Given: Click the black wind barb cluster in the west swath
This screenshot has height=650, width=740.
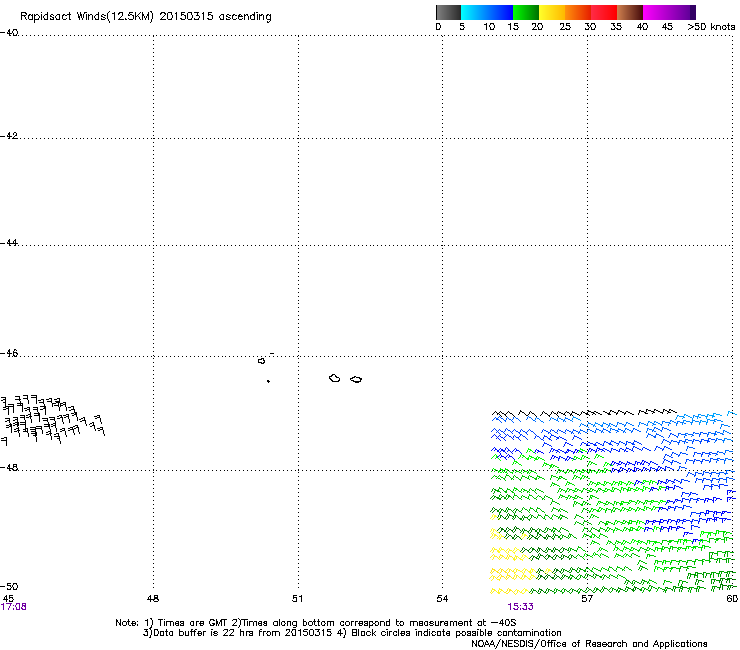Looking at the screenshot, I should pos(52,420).
